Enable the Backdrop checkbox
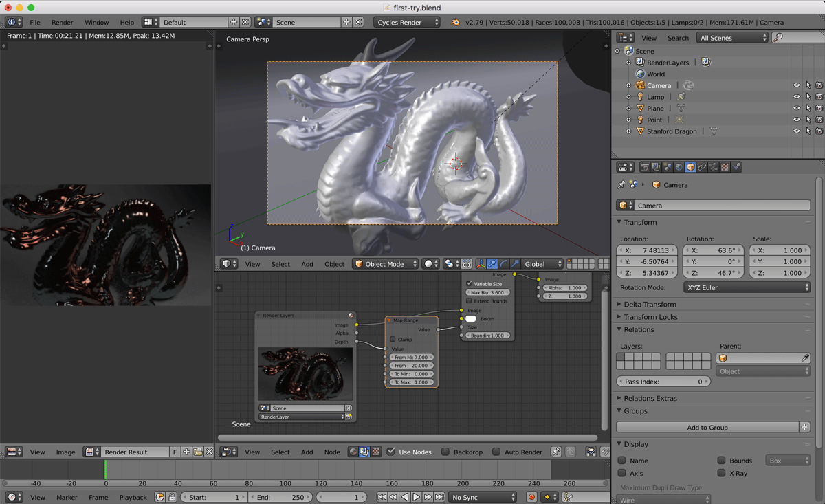825x504 pixels. [445, 452]
